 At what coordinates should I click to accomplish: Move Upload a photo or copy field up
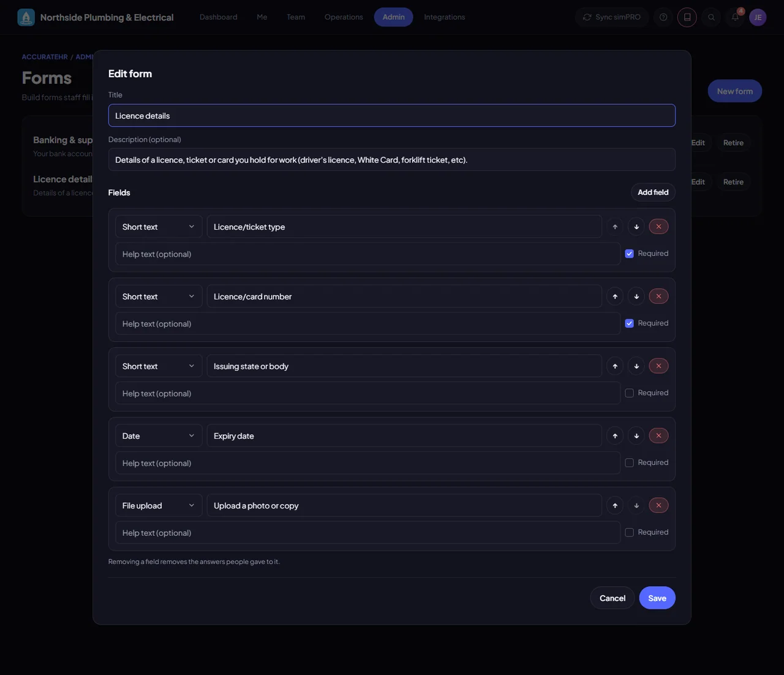coord(615,506)
